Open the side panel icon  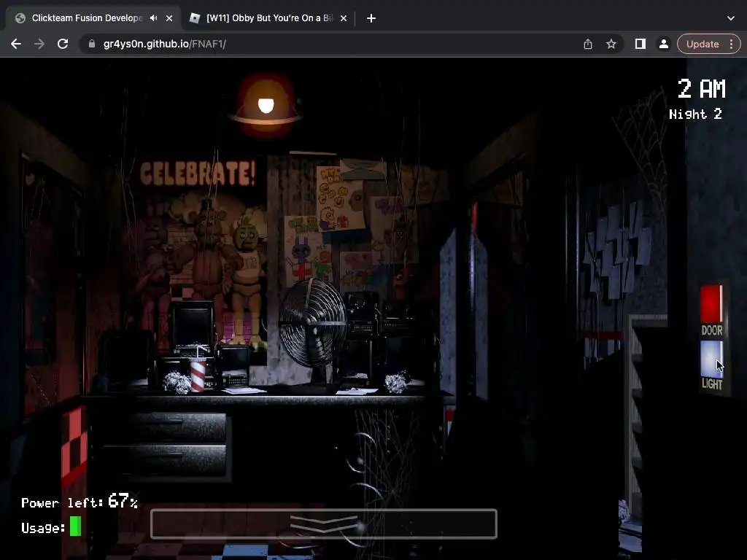click(640, 44)
